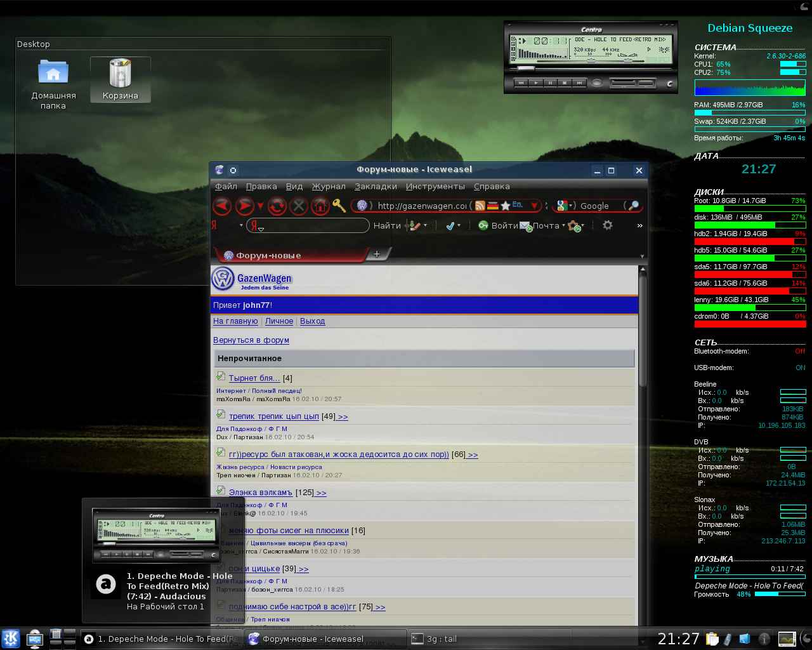Viewport: 812px width, 650px height.
Task: Follow the Личное link
Action: click(x=279, y=321)
